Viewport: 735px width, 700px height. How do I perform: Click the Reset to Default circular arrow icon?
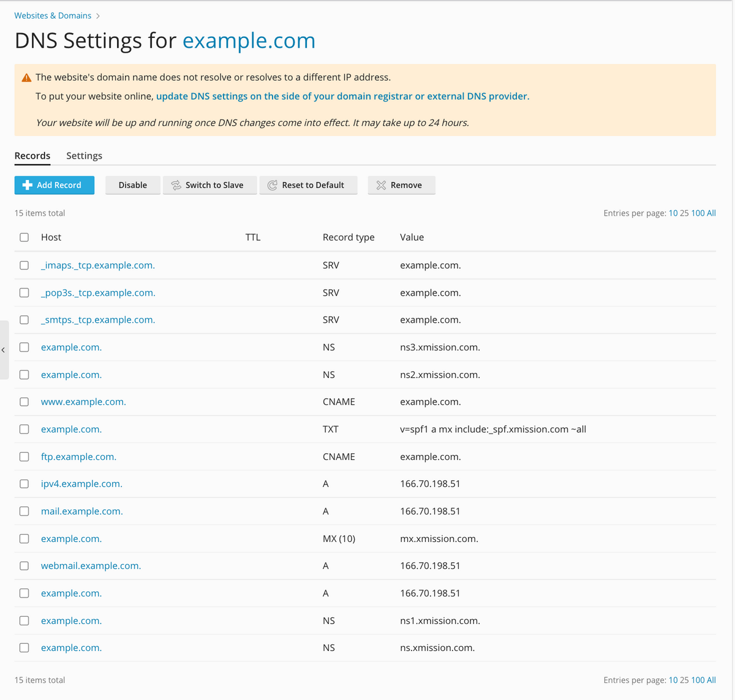(273, 185)
